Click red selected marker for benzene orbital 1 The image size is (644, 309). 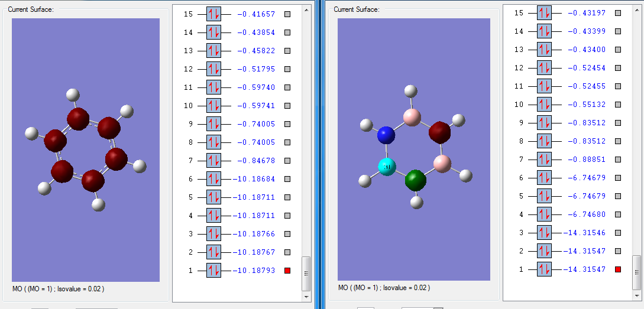287,271
